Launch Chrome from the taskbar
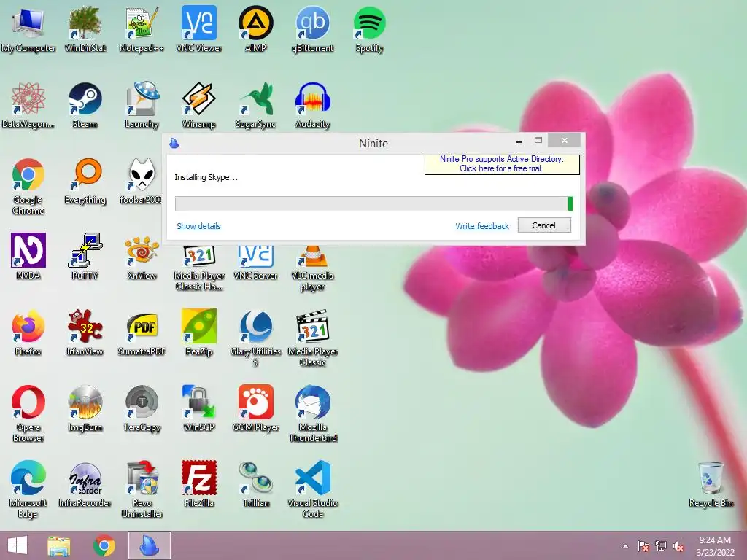The width and height of the screenshot is (747, 560). pyautogui.click(x=104, y=545)
